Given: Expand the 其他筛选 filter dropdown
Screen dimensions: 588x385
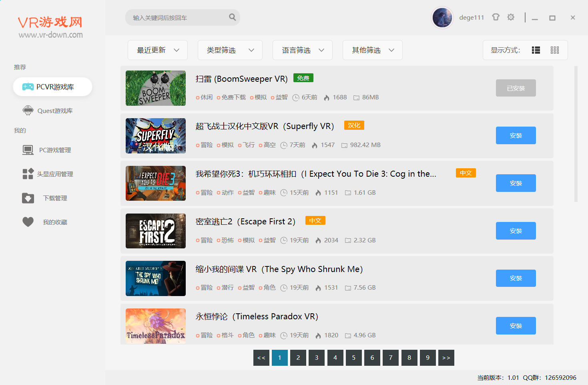Looking at the screenshot, I should tap(373, 50).
